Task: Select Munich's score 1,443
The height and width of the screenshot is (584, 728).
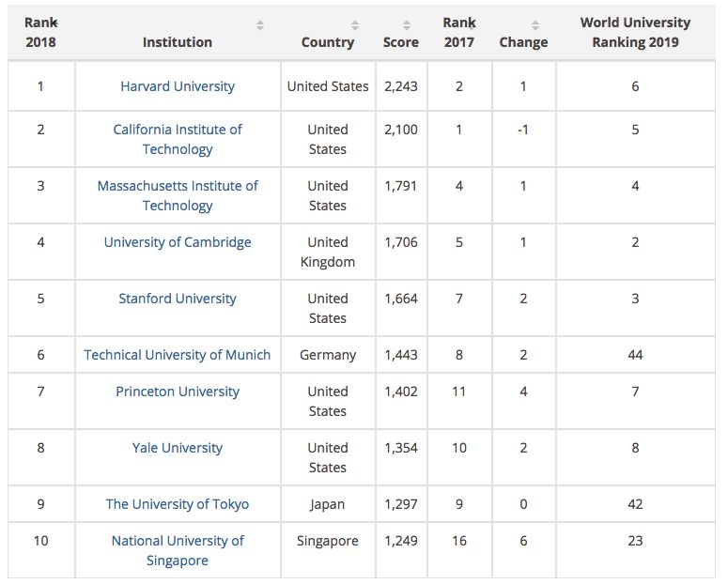Action: point(401,355)
